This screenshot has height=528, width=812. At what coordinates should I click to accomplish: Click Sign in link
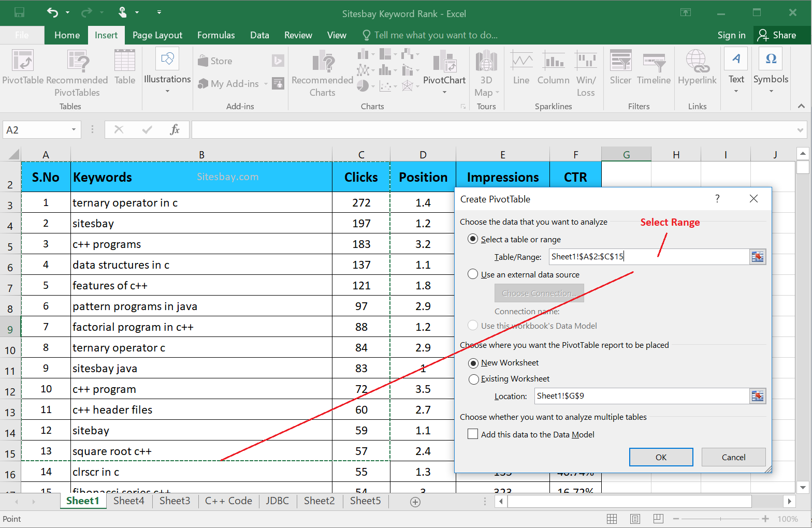(x=731, y=35)
